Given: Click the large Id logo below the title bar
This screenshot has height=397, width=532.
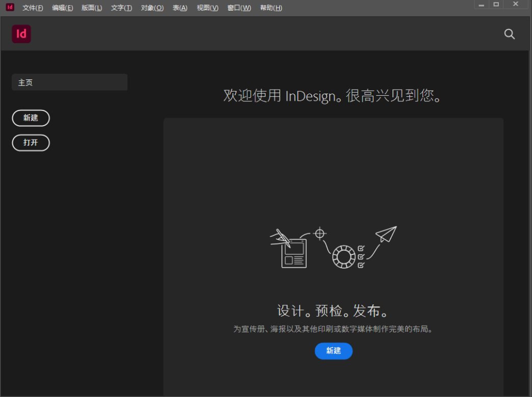Looking at the screenshot, I should (21, 34).
